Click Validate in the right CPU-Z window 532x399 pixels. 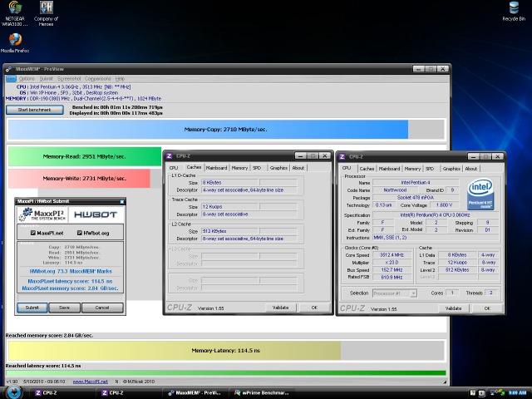pyautogui.click(x=453, y=308)
